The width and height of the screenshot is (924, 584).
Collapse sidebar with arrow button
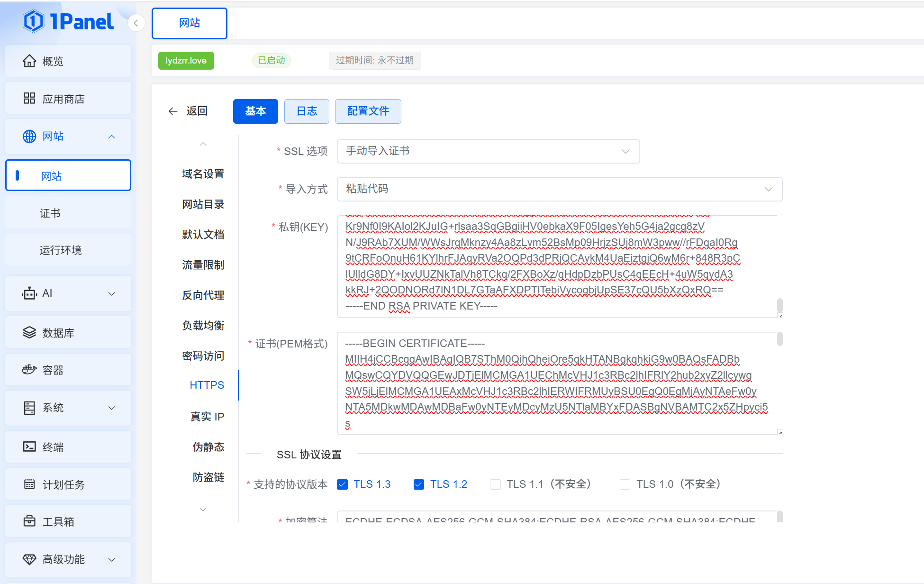point(136,23)
